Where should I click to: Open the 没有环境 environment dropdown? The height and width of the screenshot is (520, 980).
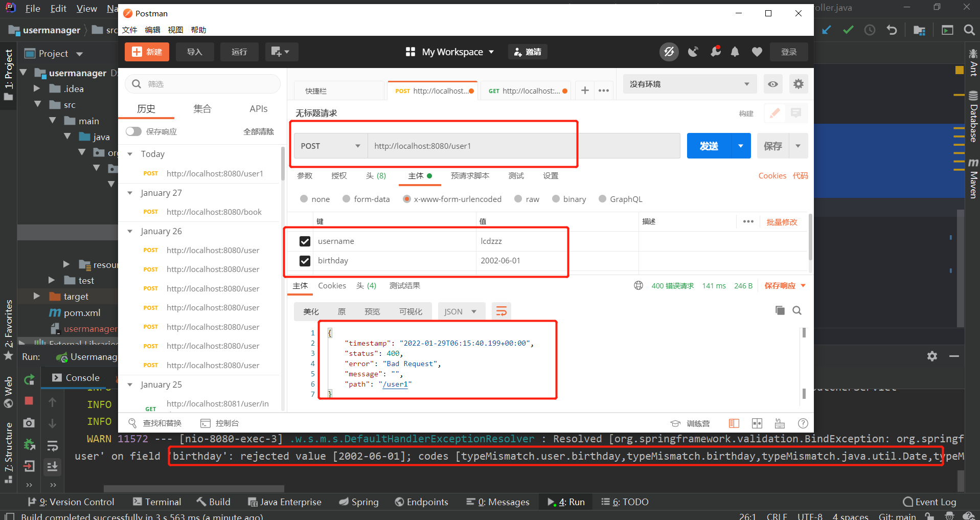(689, 84)
